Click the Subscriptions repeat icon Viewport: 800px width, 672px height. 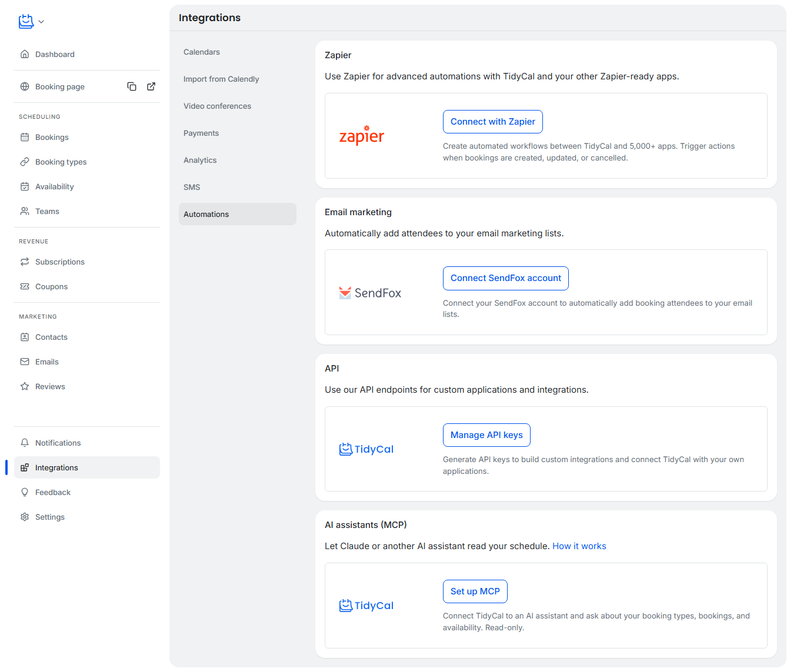pos(25,262)
